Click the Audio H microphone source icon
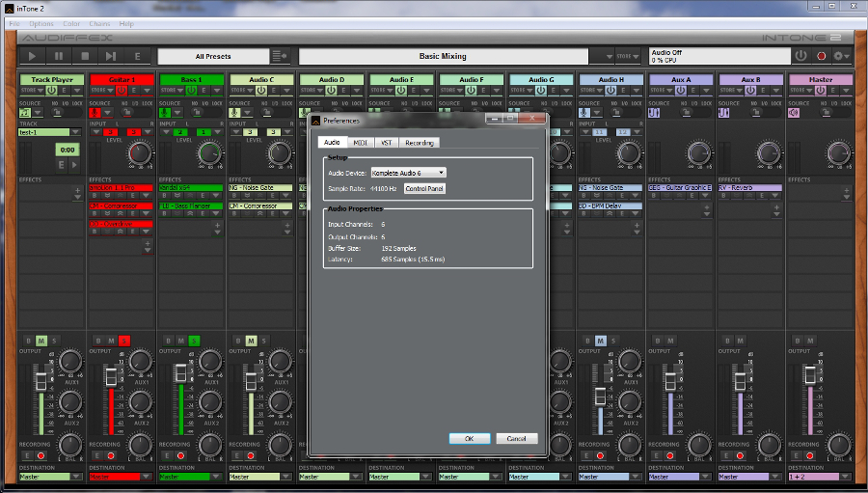868x493 pixels. click(x=584, y=113)
